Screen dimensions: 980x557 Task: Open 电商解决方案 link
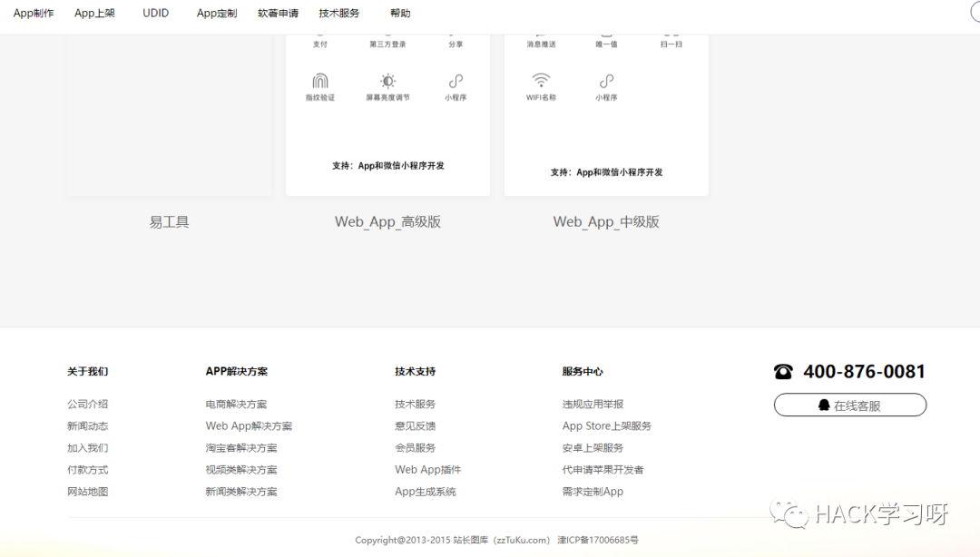[x=236, y=405]
